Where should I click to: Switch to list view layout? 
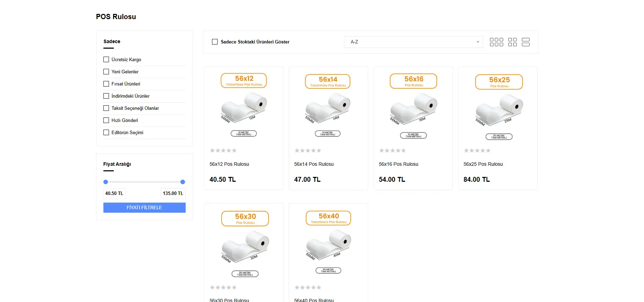pos(526,42)
